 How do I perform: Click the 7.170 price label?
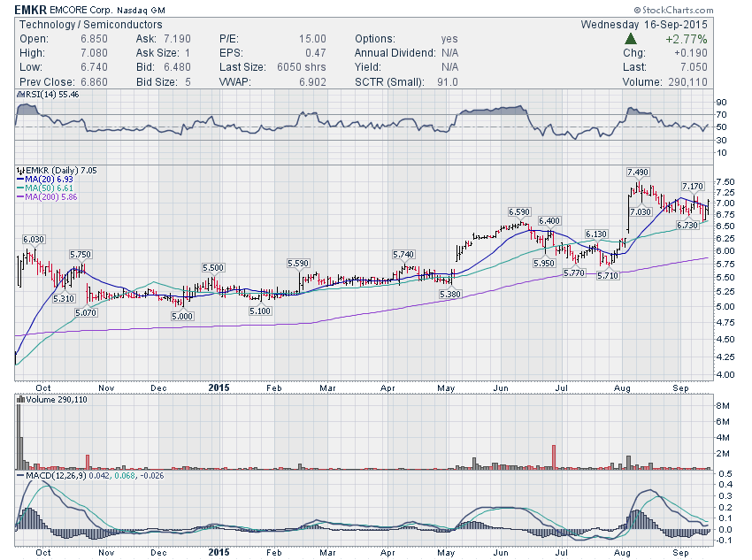(x=693, y=186)
